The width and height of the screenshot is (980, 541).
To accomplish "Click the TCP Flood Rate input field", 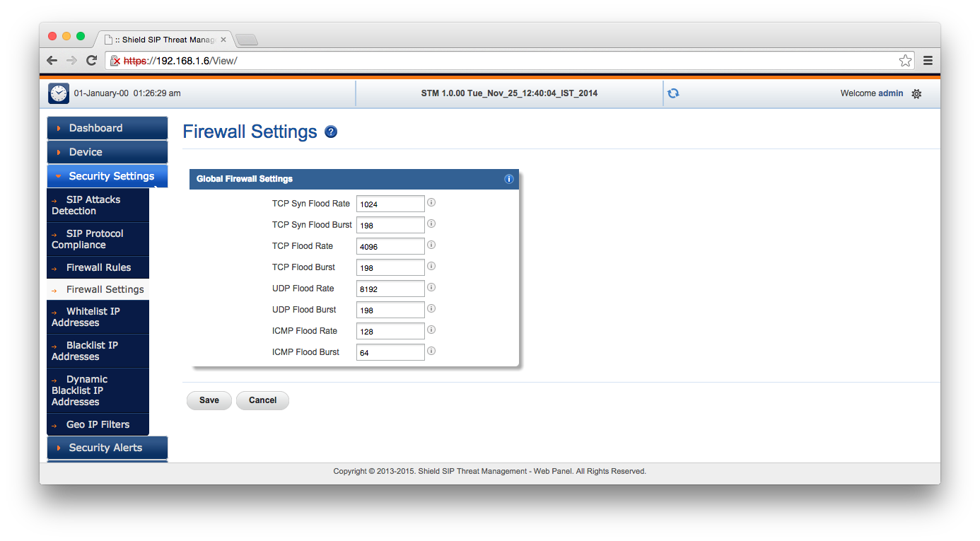I will [x=390, y=246].
